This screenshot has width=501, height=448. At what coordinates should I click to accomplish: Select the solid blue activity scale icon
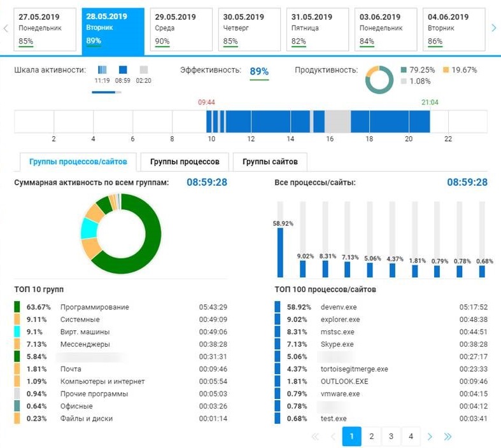pos(123,70)
